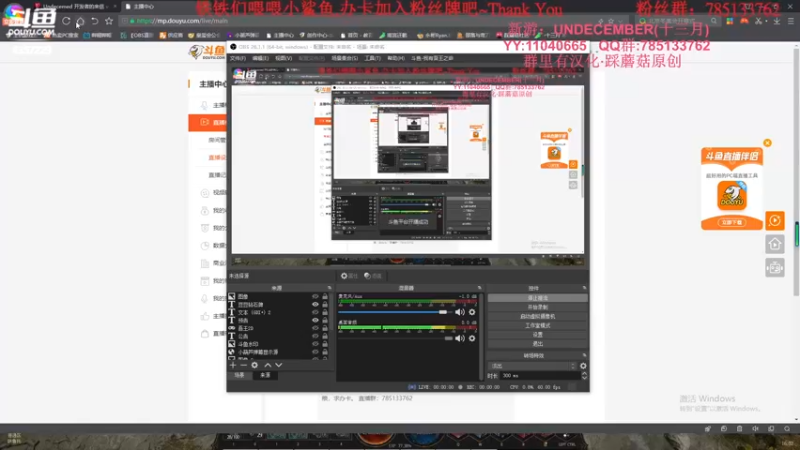800x450 pixels.
Task: Increase transition duration with up stepper
Action: tap(584, 373)
